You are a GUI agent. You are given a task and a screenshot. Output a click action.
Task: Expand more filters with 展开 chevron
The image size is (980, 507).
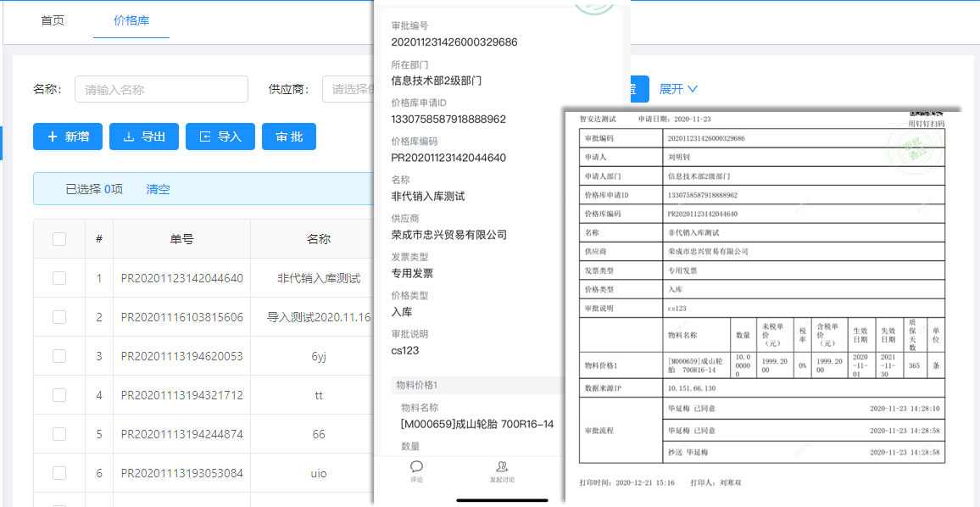pos(678,89)
